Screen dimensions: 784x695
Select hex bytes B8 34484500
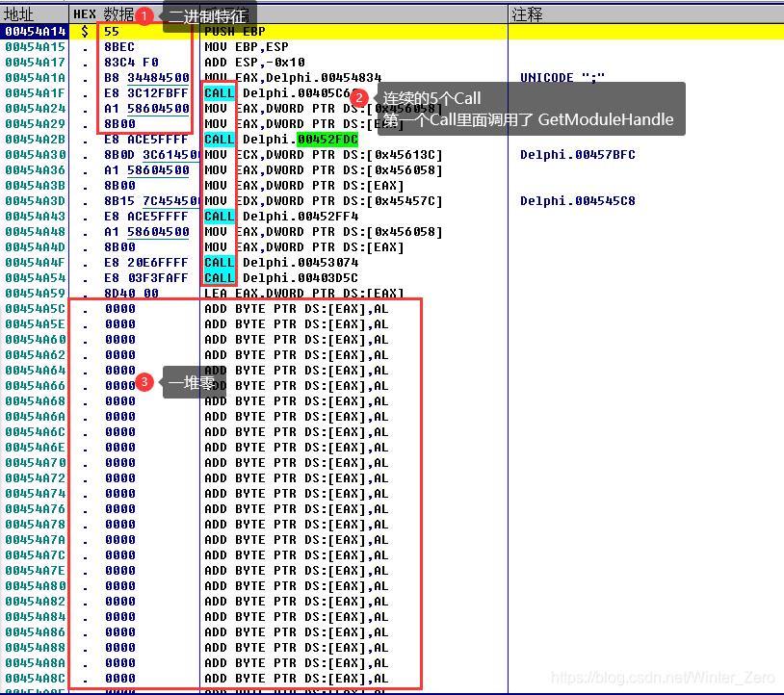pyautogui.click(x=146, y=78)
